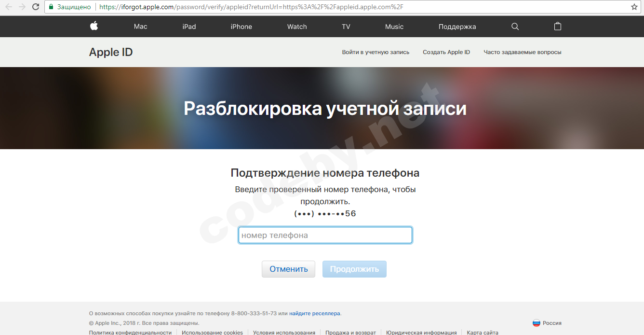Open Юридическая информация footer link
Screen dimensions: 644x335
(x=421, y=333)
